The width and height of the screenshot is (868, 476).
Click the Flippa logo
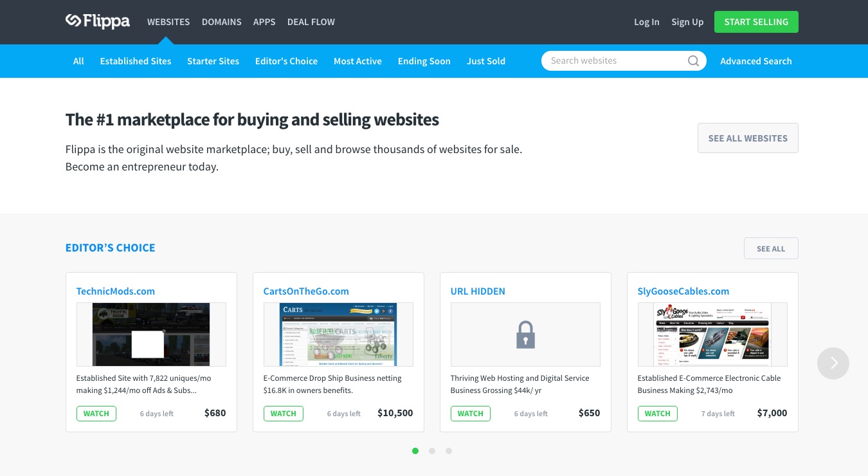(98, 22)
